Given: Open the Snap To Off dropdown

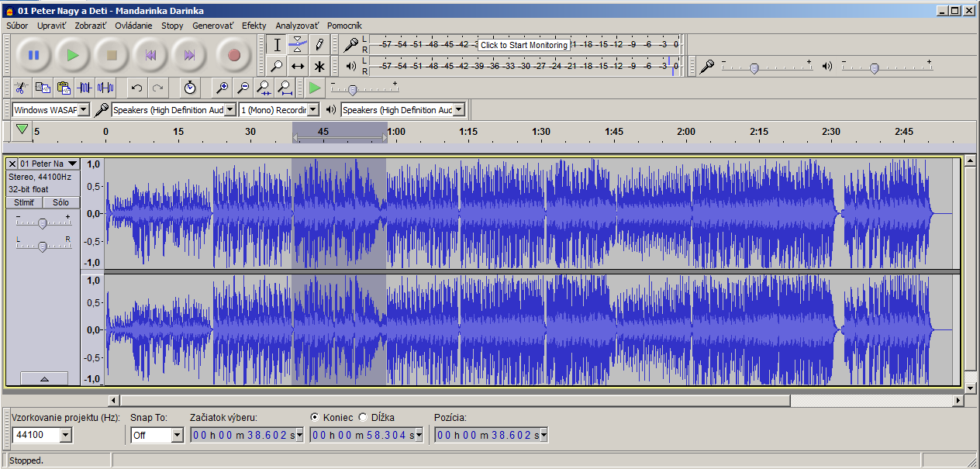Looking at the screenshot, I should [177, 435].
